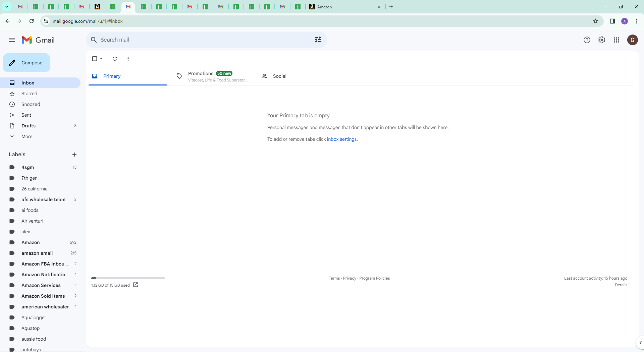Show the side panel arrow
This screenshot has height=352, width=644.
[640, 343]
